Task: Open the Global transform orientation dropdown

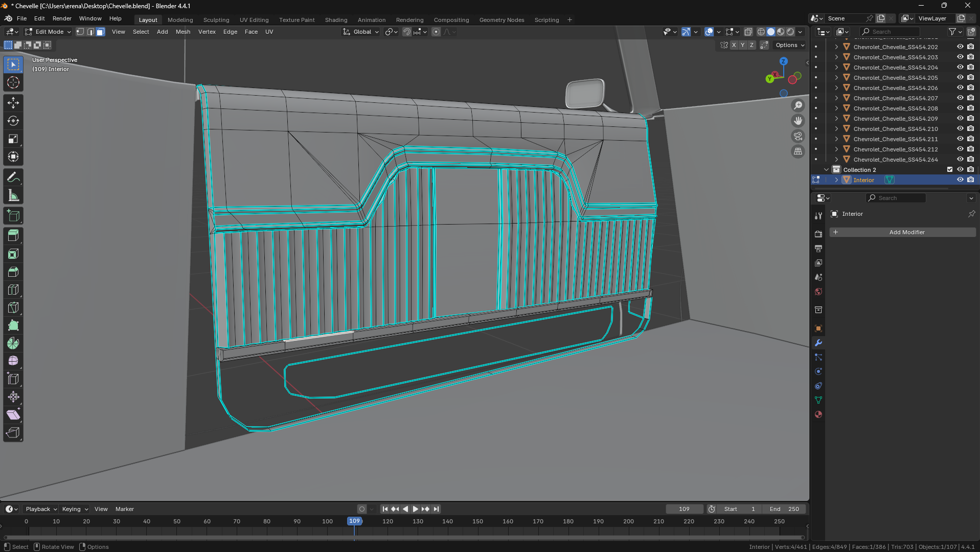Action: tap(361, 32)
